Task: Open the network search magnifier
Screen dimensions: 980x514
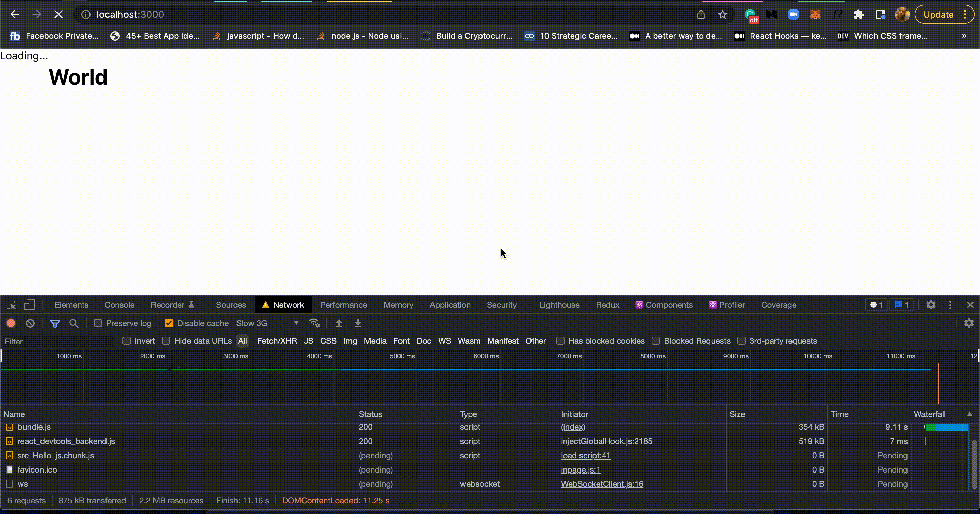Action: point(74,323)
